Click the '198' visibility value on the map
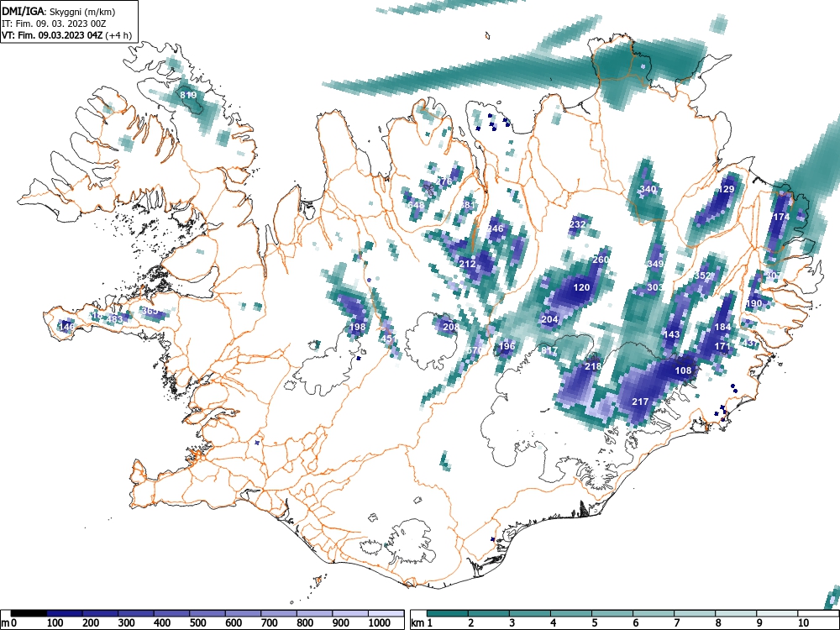This screenshot has width=840, height=630. 357,327
